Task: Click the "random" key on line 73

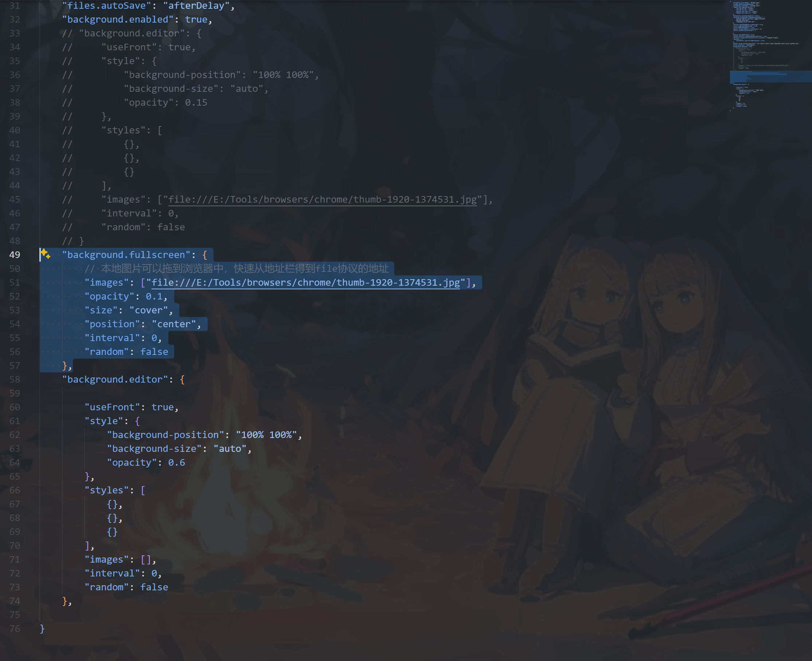Action: [x=107, y=587]
